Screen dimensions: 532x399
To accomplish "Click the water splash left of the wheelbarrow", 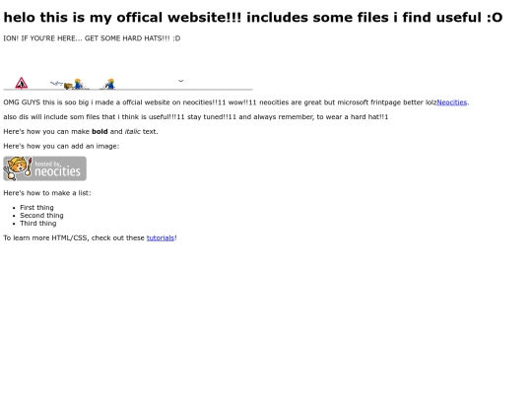I will click(56, 83).
